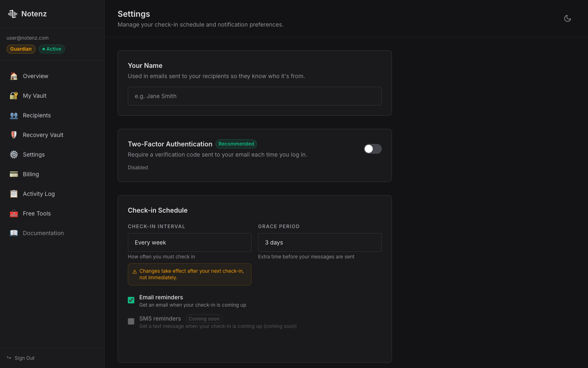Click the Free Tools toolbox icon
The height and width of the screenshot is (368, 588).
(14, 213)
